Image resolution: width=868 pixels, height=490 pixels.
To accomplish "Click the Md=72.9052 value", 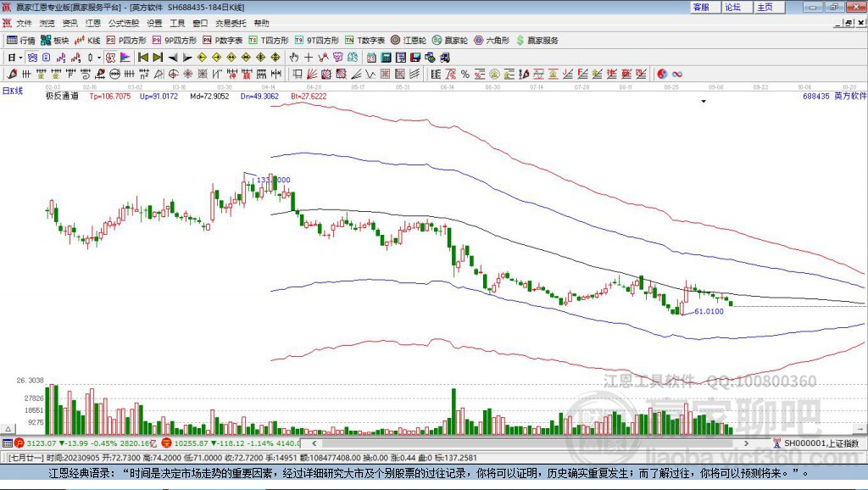I will (x=209, y=97).
